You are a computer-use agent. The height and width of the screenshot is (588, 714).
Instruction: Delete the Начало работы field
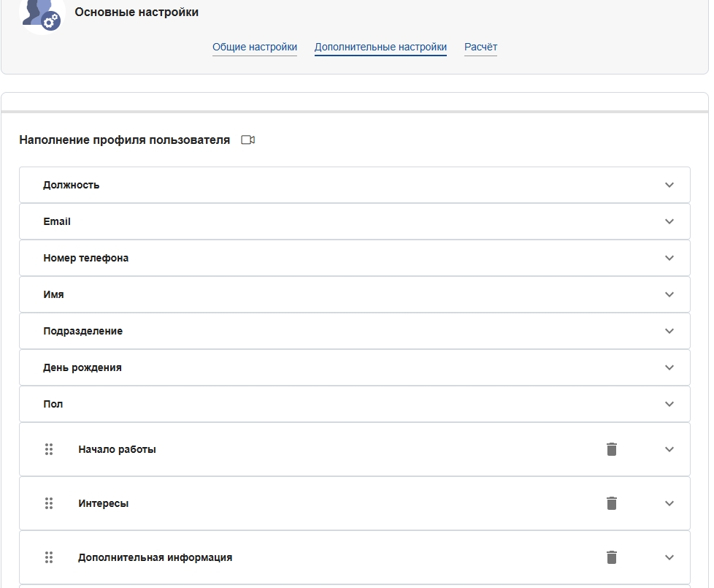tap(612, 449)
